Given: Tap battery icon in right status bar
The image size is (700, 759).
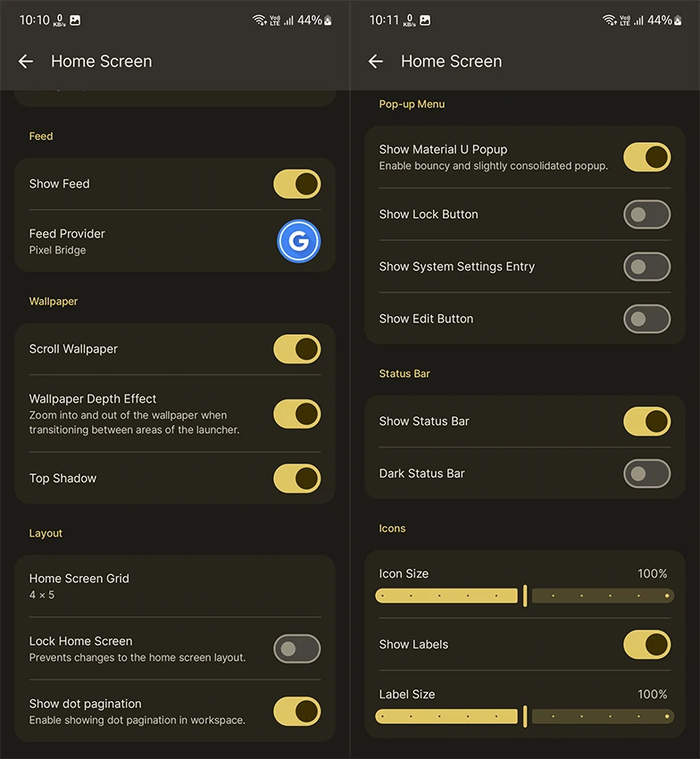Looking at the screenshot, I should pos(679,20).
